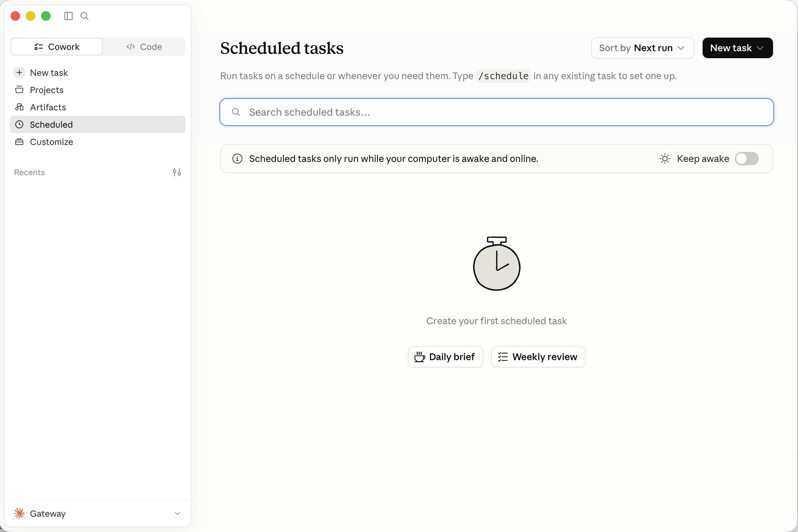Open Recents filter sliders icon
Screen dimensions: 798x532
(x=177, y=172)
